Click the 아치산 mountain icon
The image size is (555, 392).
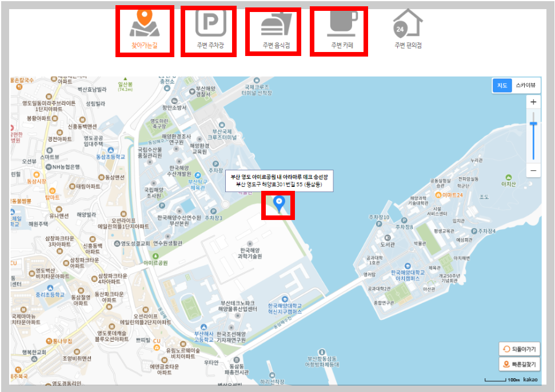[x=509, y=177]
